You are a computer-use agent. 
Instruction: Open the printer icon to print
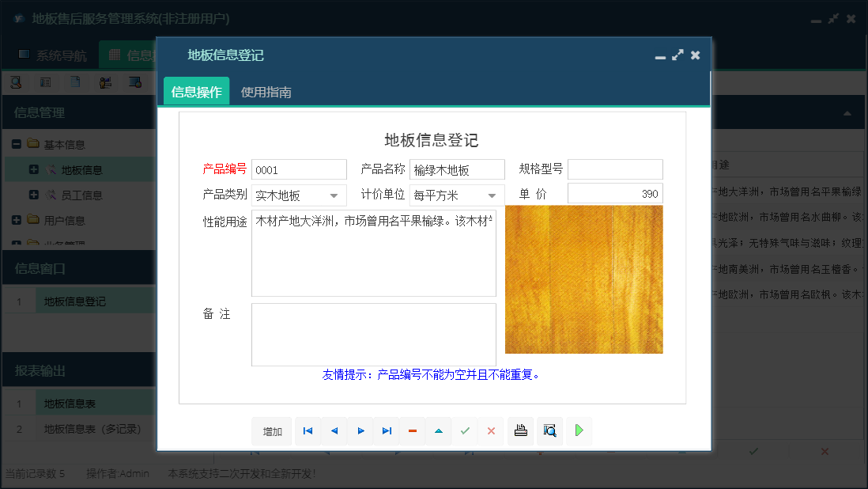coord(520,431)
